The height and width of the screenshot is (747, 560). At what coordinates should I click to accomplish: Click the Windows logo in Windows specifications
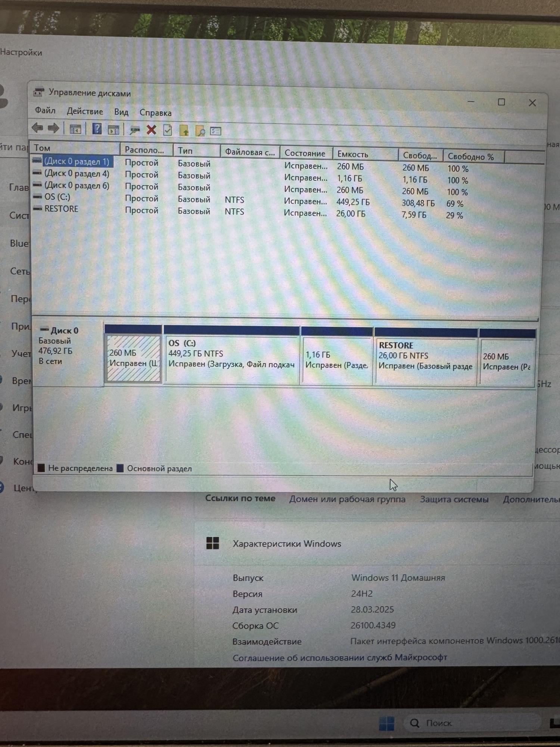[x=212, y=543]
